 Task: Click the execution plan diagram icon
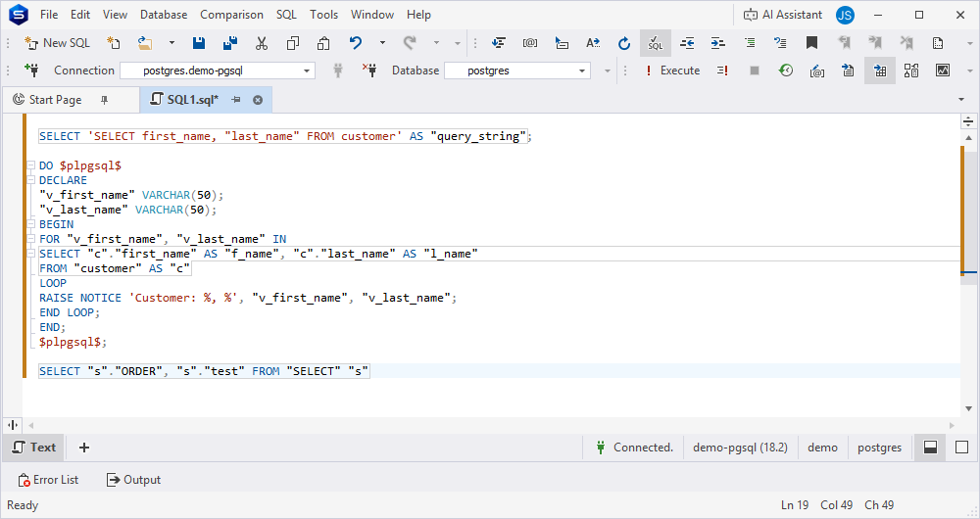[911, 71]
